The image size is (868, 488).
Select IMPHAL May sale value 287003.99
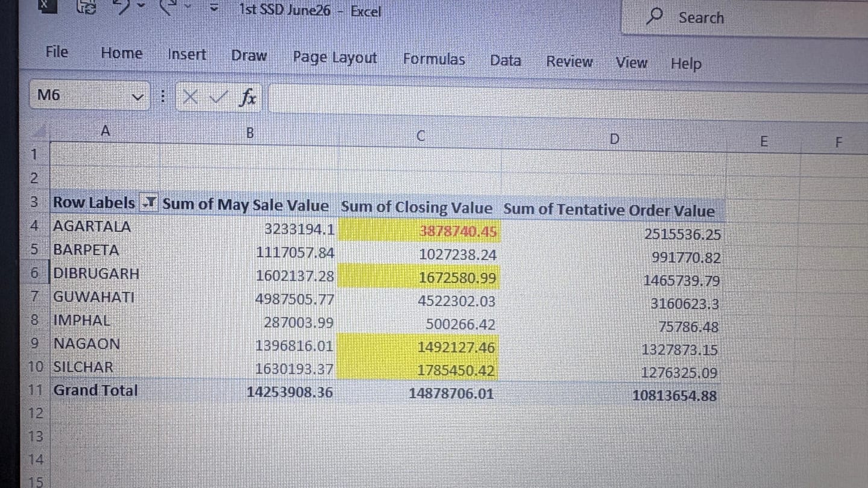click(298, 322)
